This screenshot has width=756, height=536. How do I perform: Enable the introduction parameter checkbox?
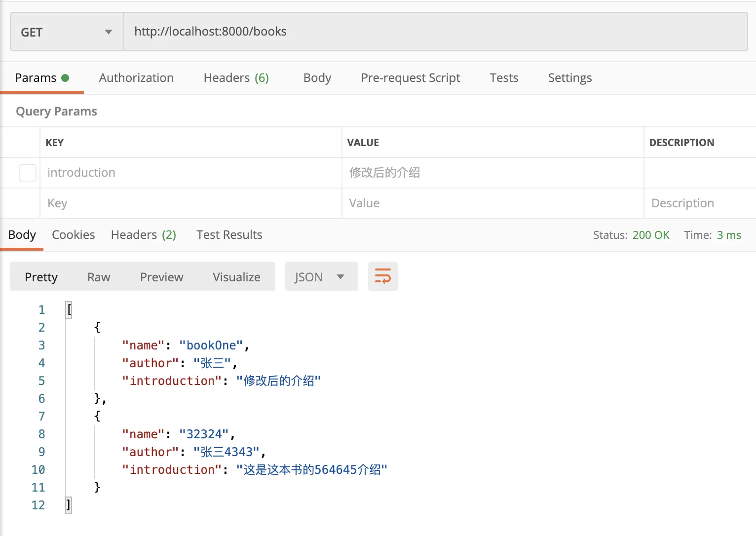coord(28,173)
